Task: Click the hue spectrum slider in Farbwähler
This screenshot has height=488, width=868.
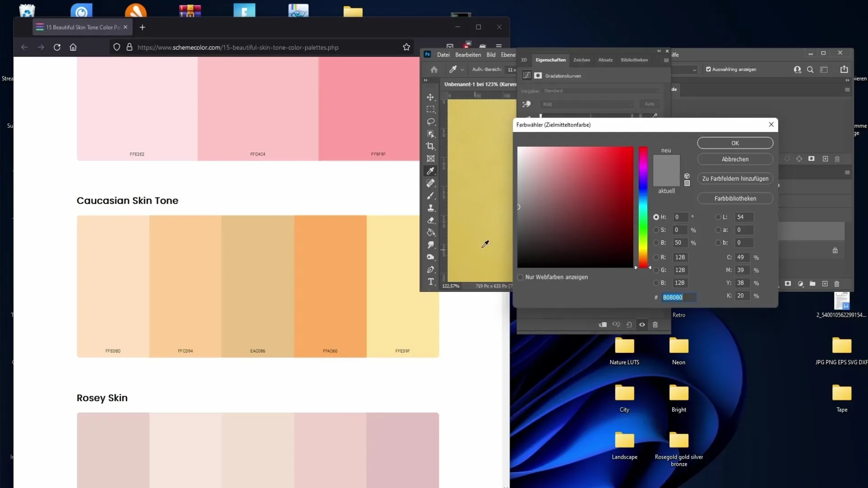Action: [643, 207]
